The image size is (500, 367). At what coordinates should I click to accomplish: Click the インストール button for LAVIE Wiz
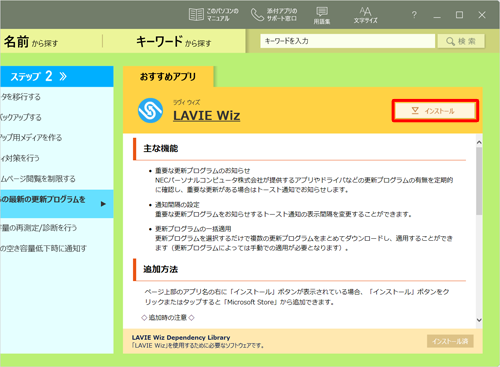pyautogui.click(x=435, y=111)
